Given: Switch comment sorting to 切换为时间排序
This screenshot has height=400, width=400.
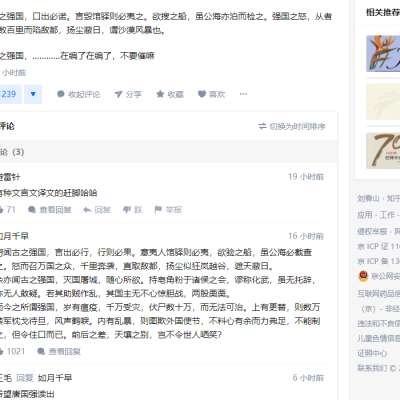Looking at the screenshot, I should (292, 126).
